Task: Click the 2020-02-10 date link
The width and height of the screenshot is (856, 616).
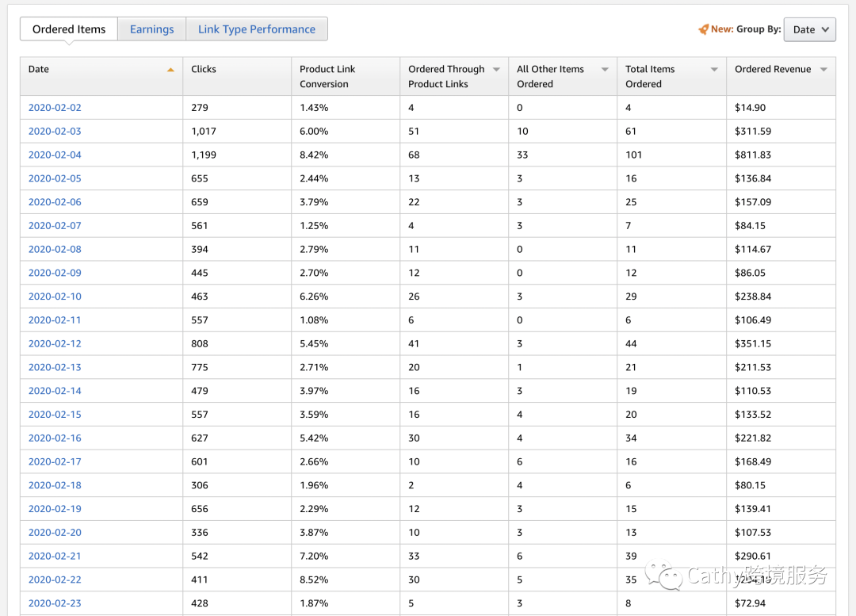Action: point(55,297)
